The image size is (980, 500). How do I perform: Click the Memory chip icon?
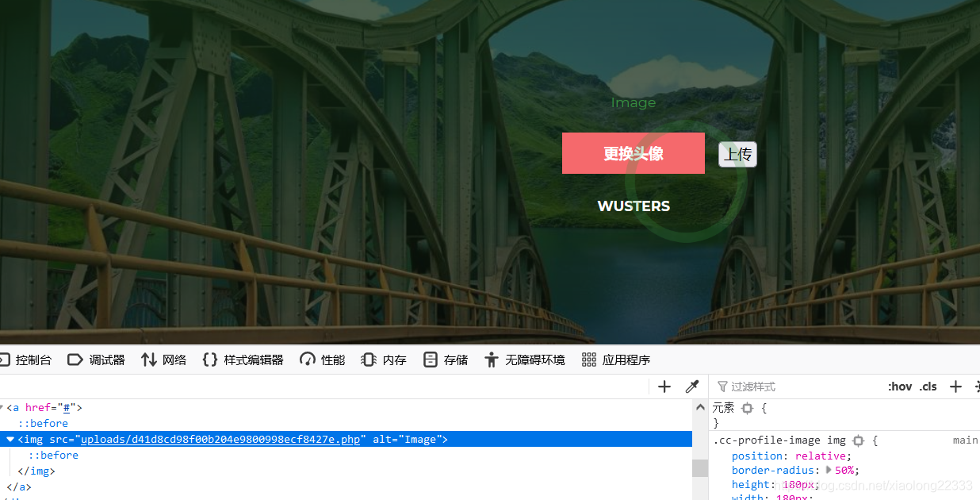(x=367, y=359)
